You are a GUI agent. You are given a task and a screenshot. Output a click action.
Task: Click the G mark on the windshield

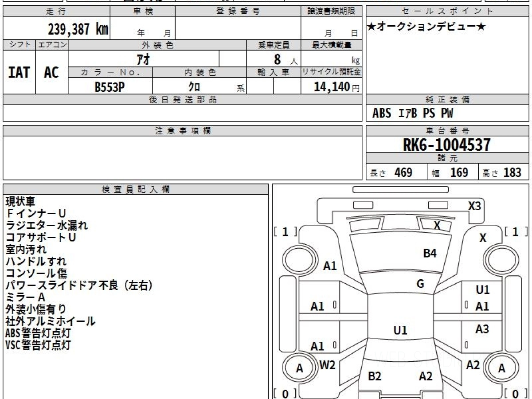[420, 284]
